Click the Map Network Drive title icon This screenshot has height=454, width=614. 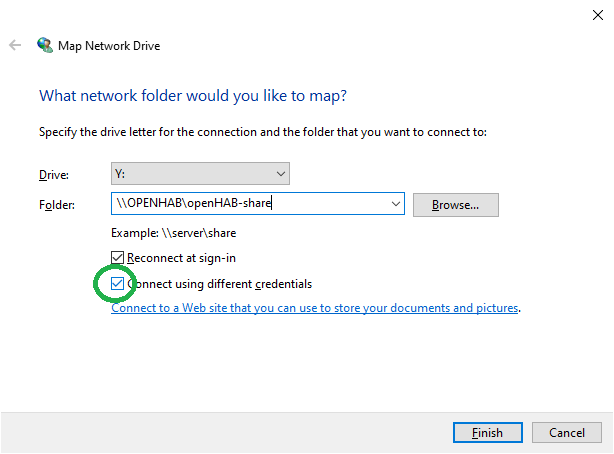[x=45, y=45]
